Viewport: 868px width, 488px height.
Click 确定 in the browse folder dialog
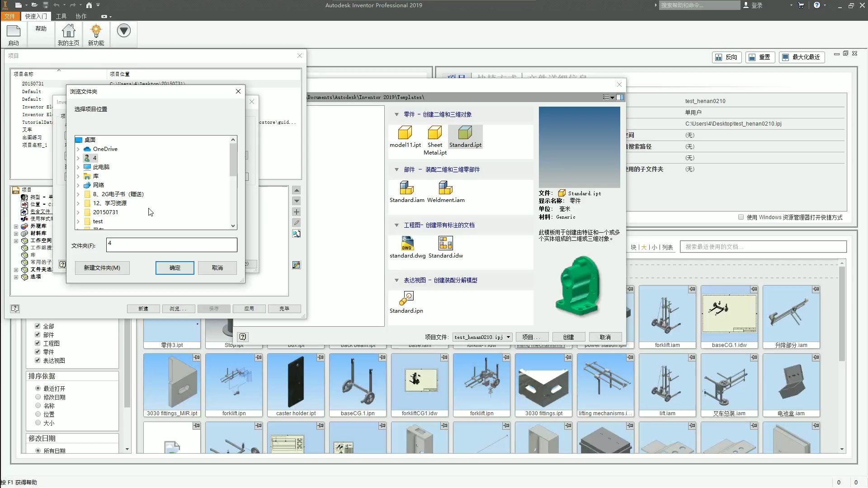pyautogui.click(x=175, y=268)
